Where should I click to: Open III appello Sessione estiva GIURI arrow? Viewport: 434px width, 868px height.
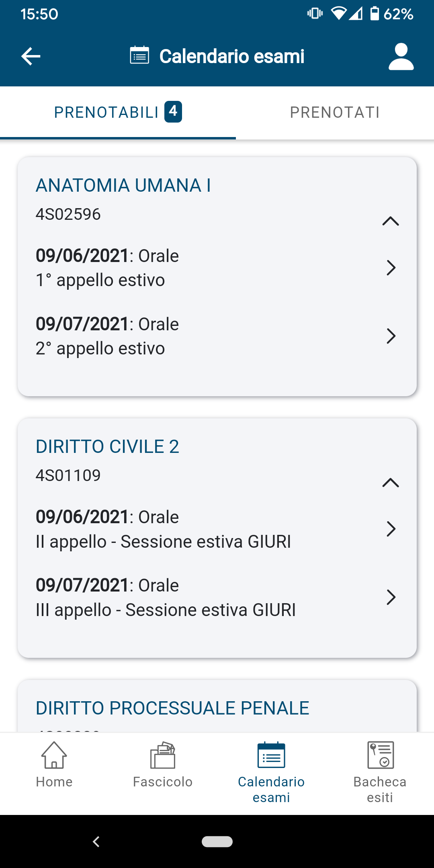[391, 597]
